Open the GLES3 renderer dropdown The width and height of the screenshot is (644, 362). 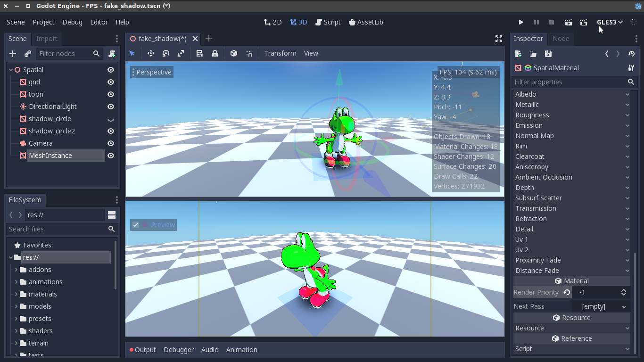pos(610,22)
